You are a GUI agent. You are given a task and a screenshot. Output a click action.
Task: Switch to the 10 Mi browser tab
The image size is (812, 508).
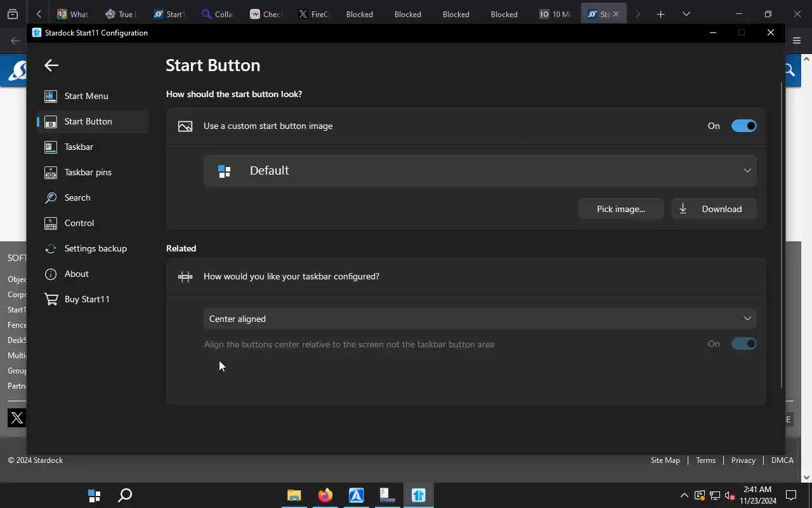(555, 14)
